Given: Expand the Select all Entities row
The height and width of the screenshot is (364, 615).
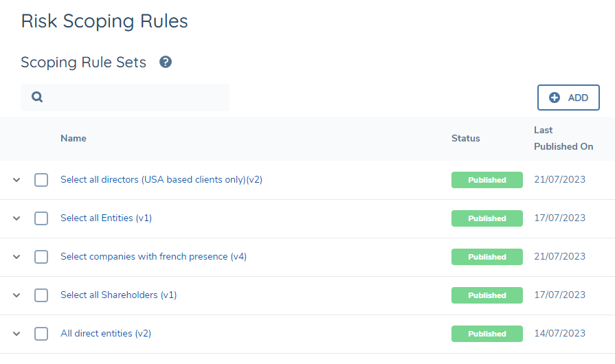Looking at the screenshot, I should click(17, 218).
